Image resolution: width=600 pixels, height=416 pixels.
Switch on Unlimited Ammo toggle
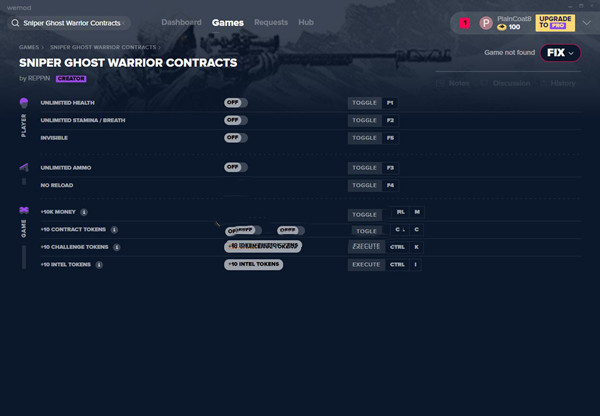(236, 167)
